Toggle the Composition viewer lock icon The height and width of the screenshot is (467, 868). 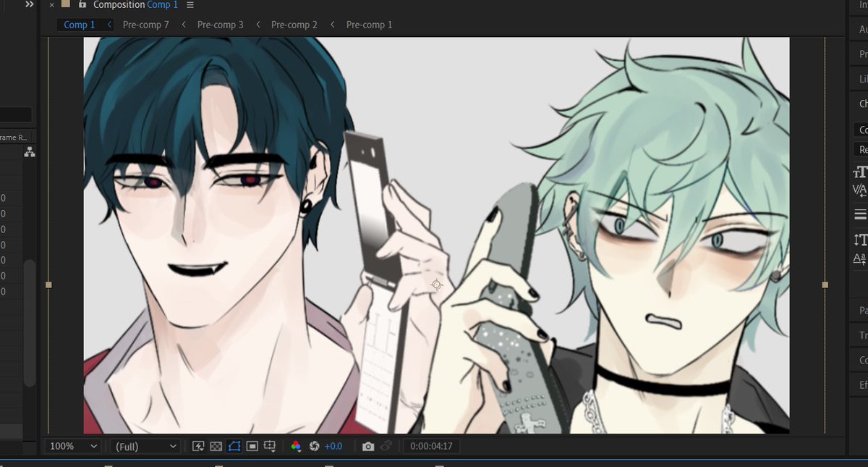click(x=83, y=5)
